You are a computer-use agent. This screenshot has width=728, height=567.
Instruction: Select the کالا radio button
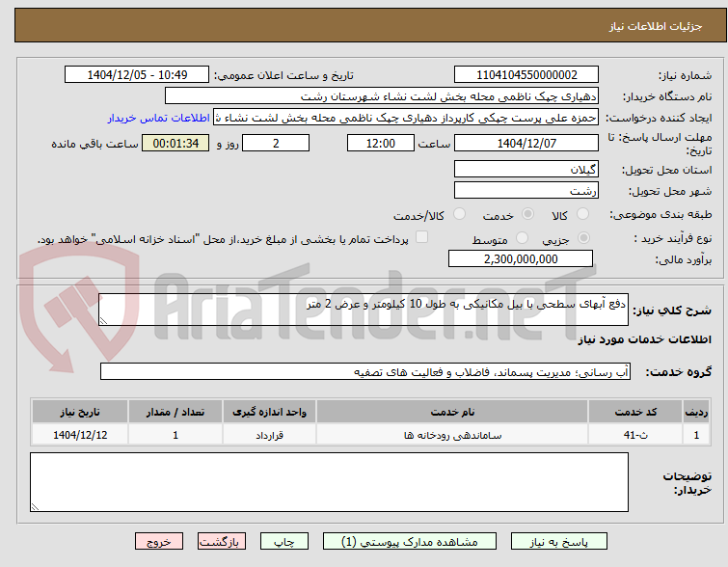click(x=582, y=214)
